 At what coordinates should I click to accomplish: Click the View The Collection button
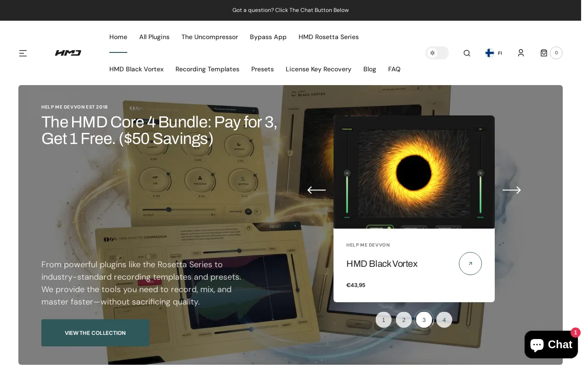click(95, 333)
